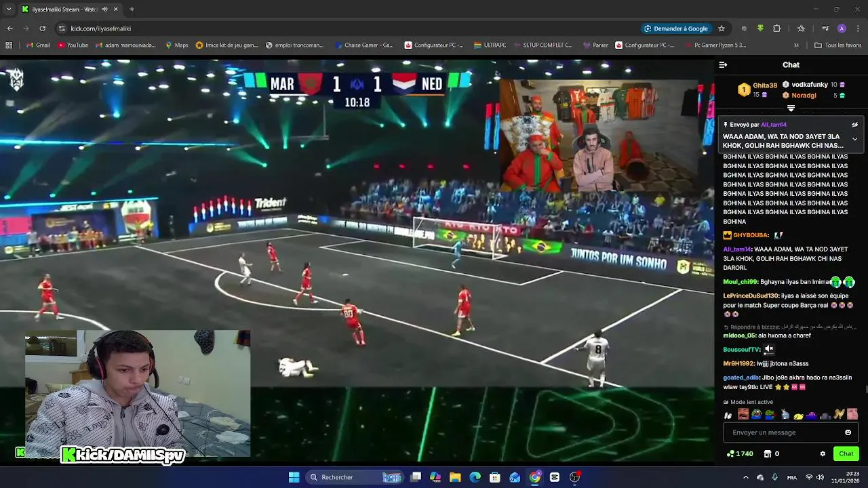This screenshot has width=868, height=488.
Task: Click the kick.com address bar URL
Action: [x=100, y=28]
